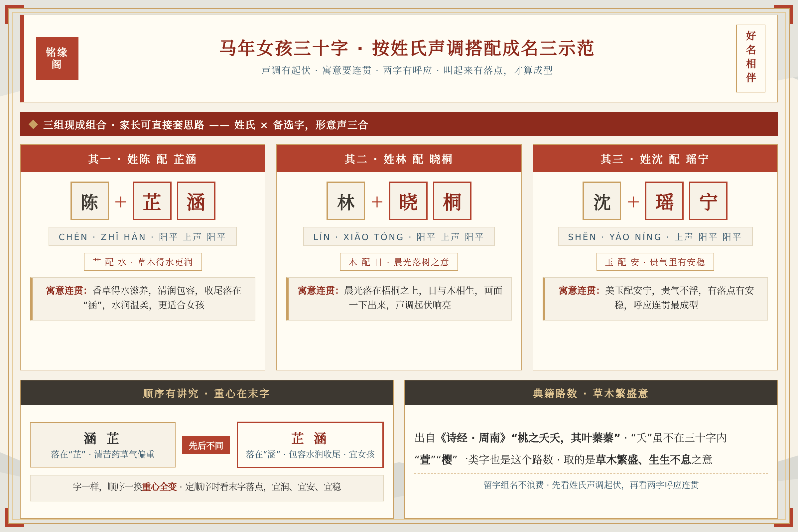Click the 三组现成组合 banner text
Viewport: 798px width, 532px height.
205,124
